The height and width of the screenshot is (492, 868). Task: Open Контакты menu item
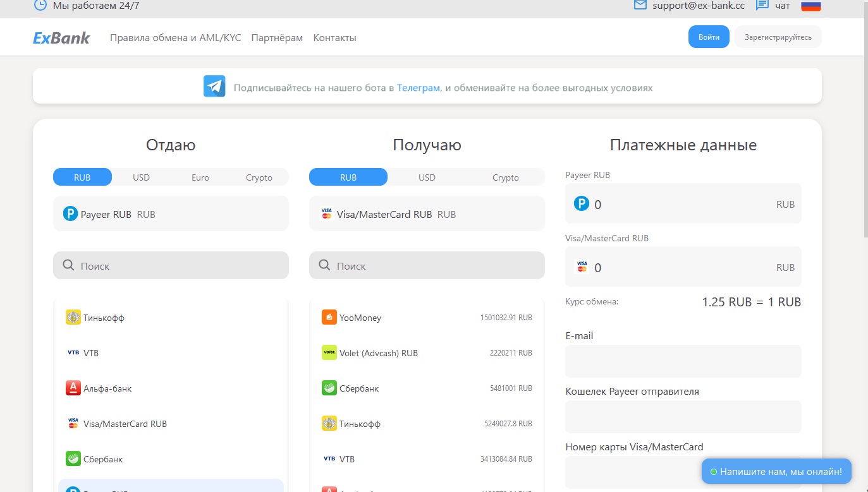(335, 38)
